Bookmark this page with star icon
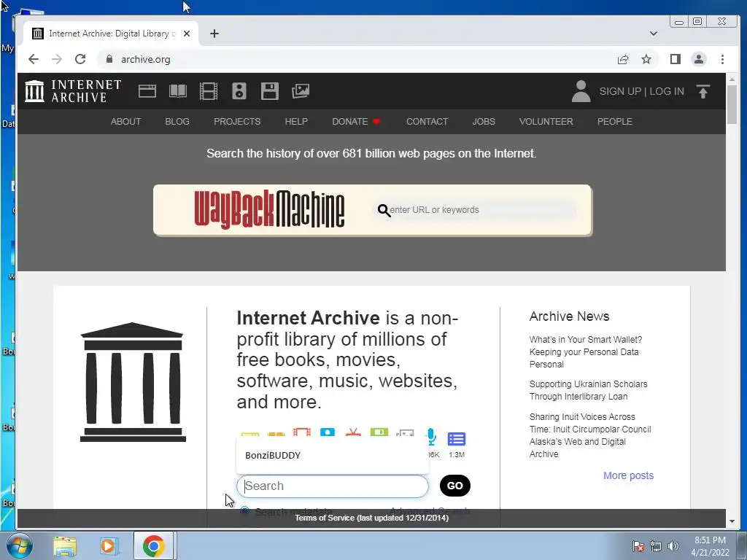This screenshot has height=560, width=747. point(646,59)
